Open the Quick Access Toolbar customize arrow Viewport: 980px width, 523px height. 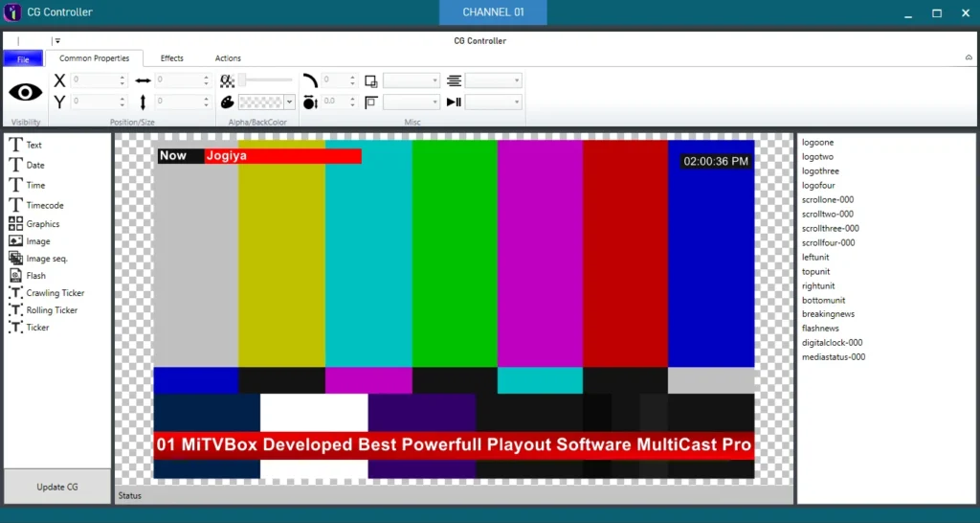(x=57, y=41)
